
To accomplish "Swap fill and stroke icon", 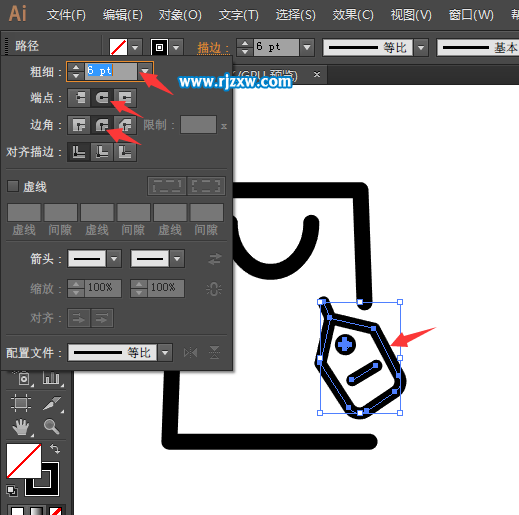I will pos(55,449).
